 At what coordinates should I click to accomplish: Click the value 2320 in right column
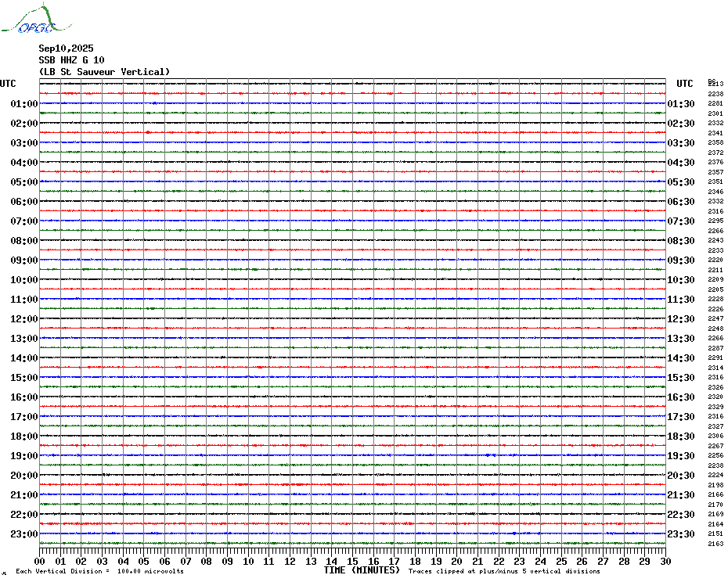coord(715,397)
